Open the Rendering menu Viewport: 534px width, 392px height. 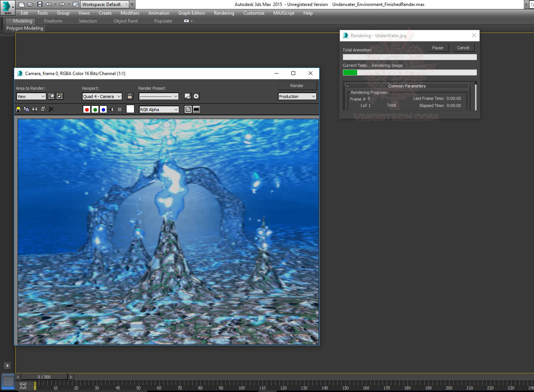click(224, 13)
